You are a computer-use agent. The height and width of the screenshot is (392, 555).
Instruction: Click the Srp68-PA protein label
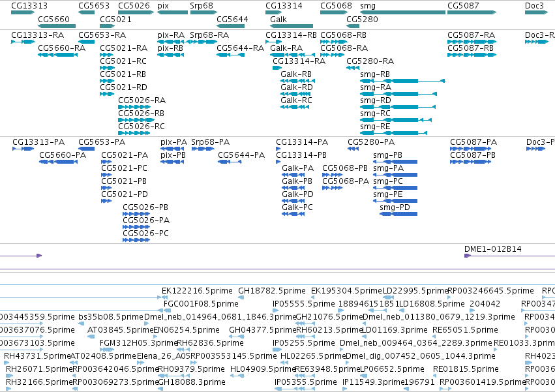(211, 142)
